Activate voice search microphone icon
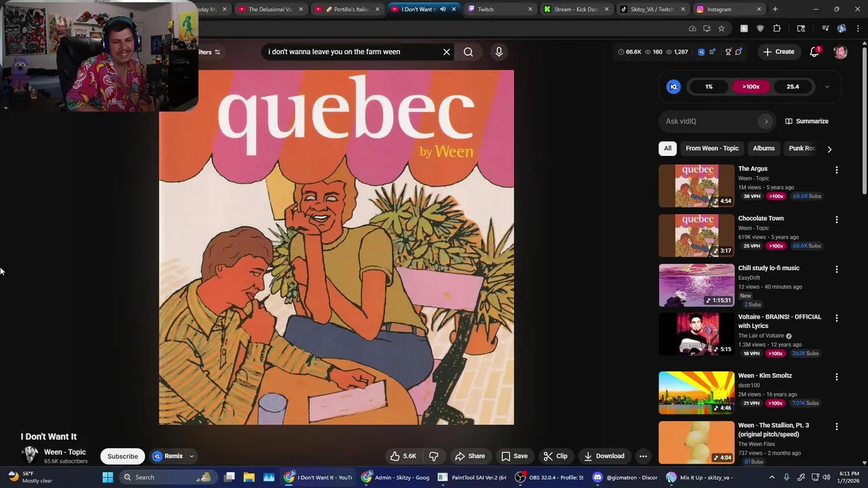868x488 pixels. pyautogui.click(x=499, y=52)
